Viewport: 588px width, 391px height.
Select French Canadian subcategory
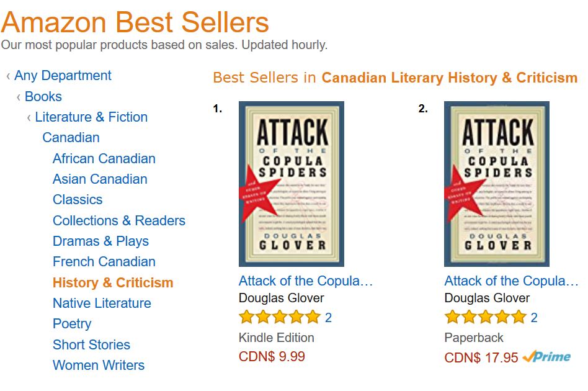(x=104, y=262)
